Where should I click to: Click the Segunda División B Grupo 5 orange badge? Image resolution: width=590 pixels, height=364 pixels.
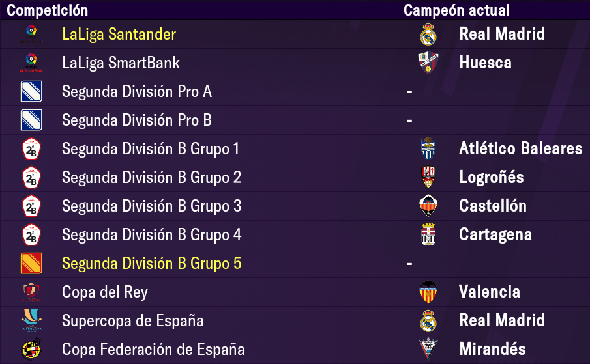(31, 263)
